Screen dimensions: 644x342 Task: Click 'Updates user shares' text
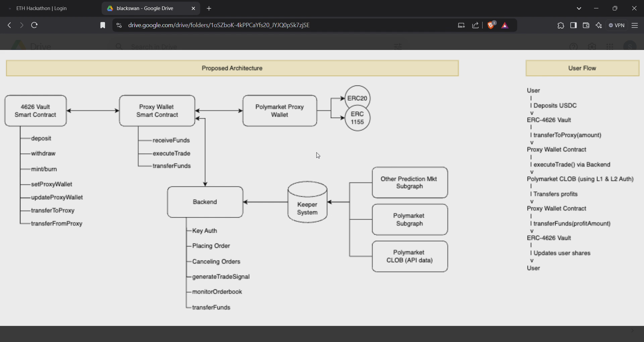click(x=562, y=253)
